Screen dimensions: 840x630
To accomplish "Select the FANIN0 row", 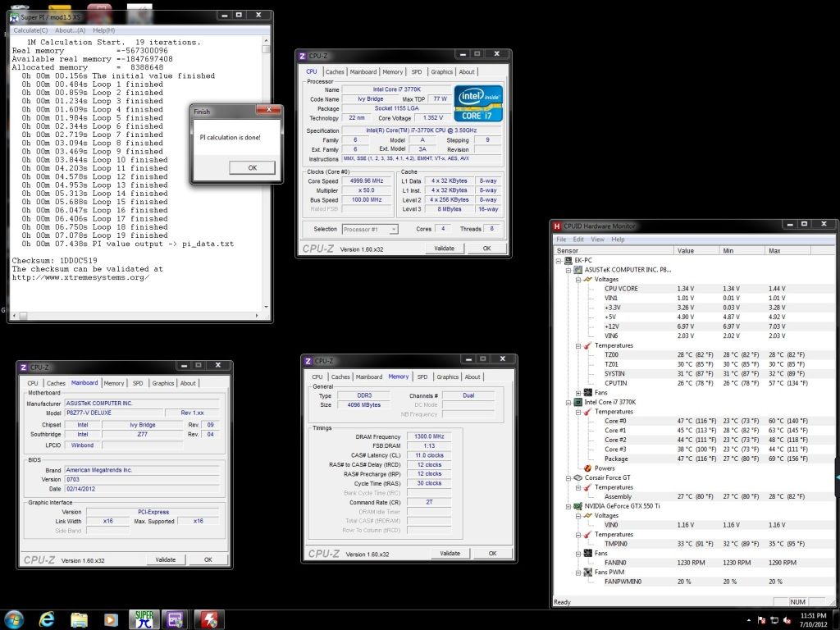I will 694,563.
